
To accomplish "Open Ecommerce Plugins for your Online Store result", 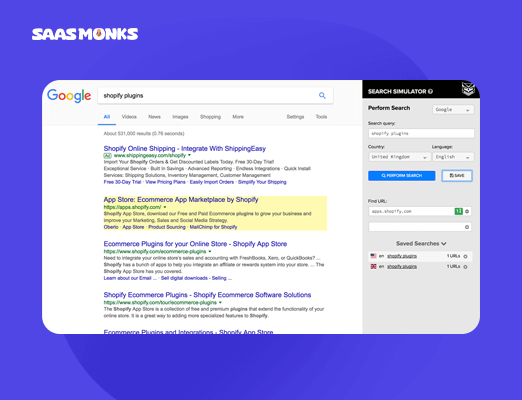I will [195, 244].
